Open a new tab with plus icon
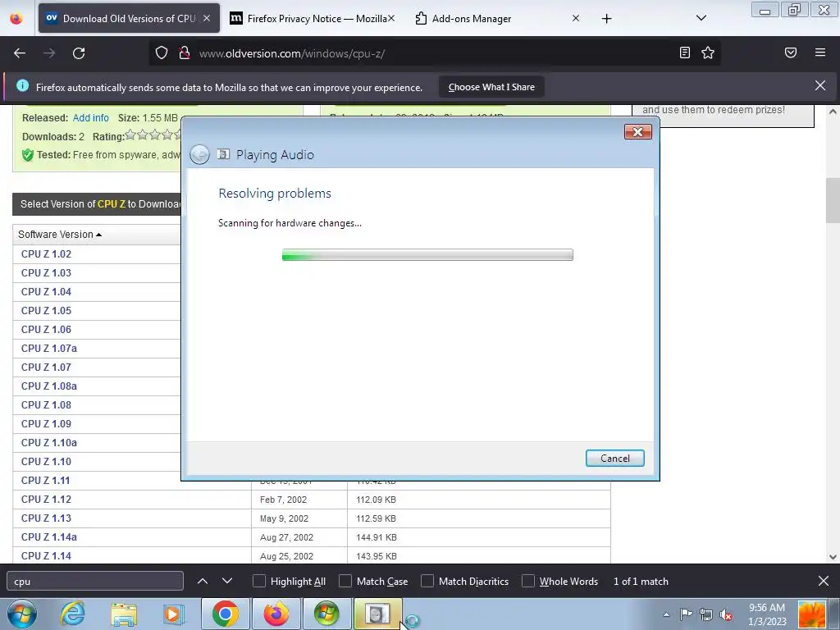Image resolution: width=840 pixels, height=630 pixels. pyautogui.click(x=606, y=19)
